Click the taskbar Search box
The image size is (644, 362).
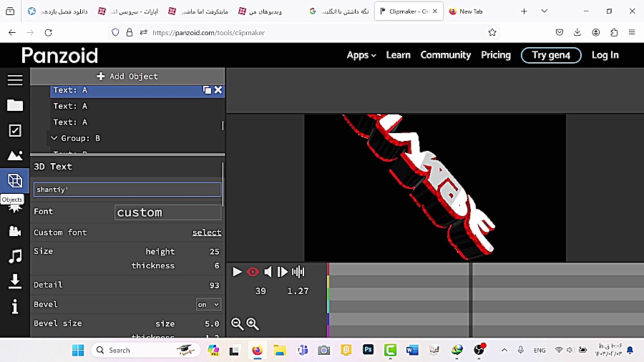pos(145,350)
